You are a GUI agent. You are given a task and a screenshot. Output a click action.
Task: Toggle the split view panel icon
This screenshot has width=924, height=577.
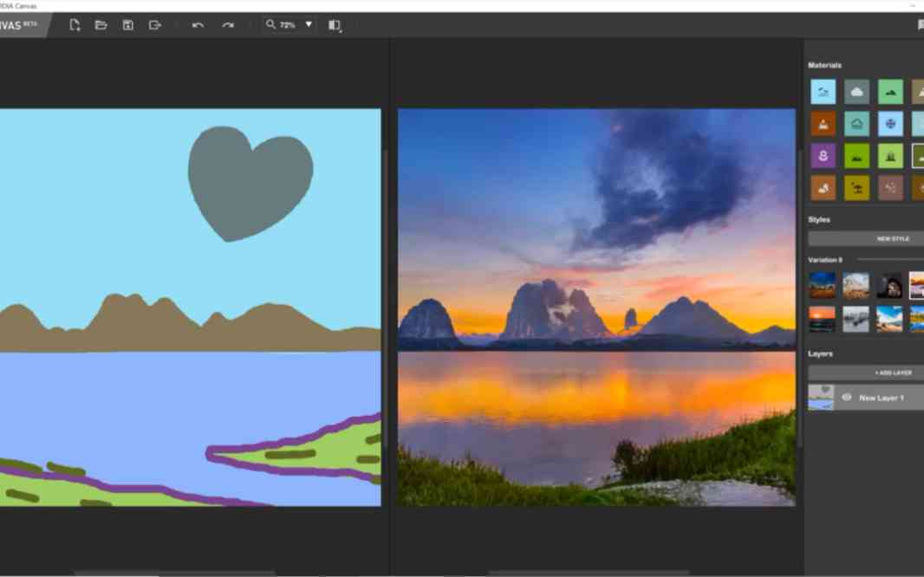tap(334, 25)
